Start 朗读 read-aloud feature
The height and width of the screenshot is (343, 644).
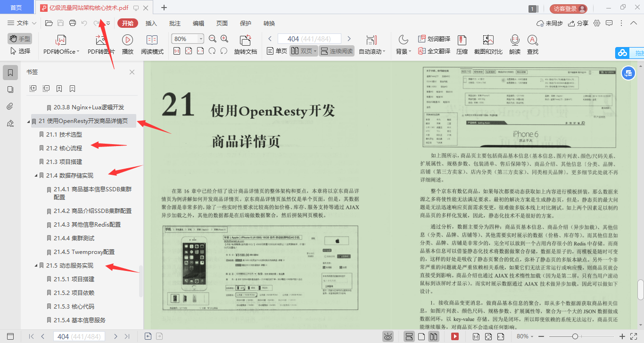click(514, 44)
